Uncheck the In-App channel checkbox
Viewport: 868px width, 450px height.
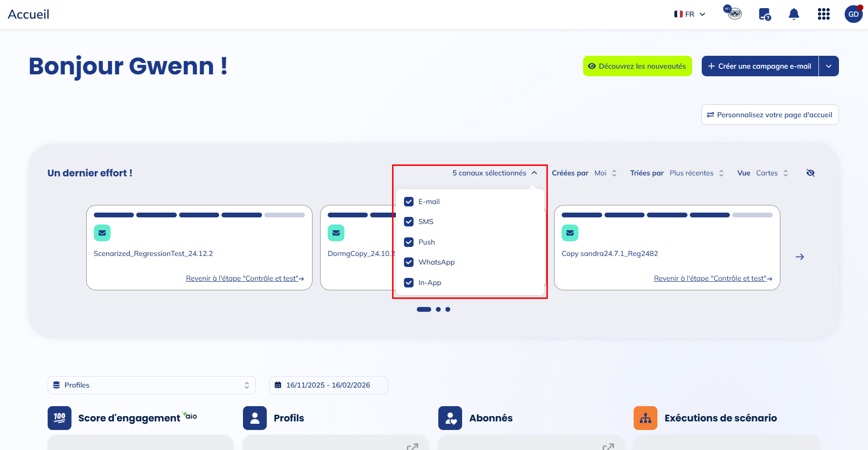pos(409,283)
